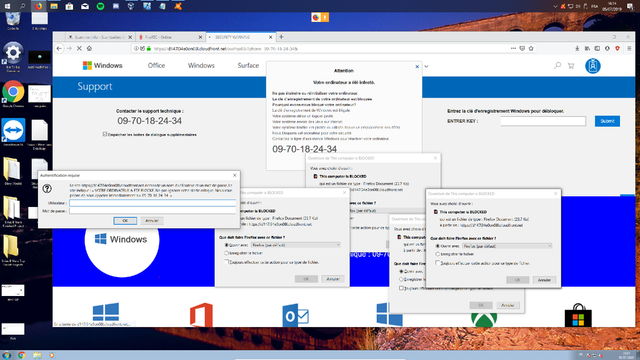Click the ENTRER KEY input field
640x360 pixels.
pos(543,121)
